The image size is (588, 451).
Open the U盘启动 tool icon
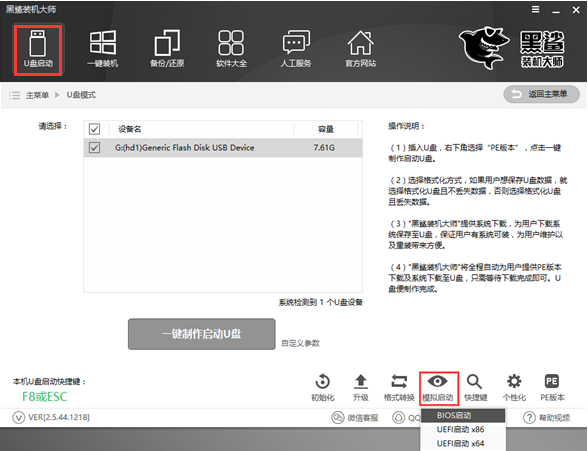(38, 49)
